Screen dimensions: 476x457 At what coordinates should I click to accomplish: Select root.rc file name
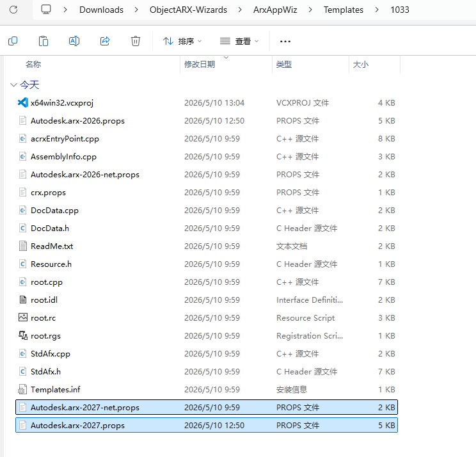[x=43, y=318]
